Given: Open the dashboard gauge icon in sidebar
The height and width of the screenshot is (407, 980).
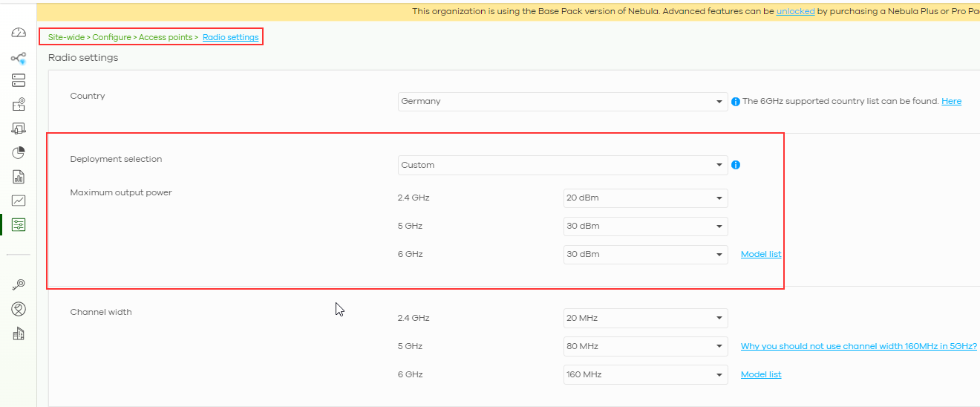Looking at the screenshot, I should tap(19, 33).
